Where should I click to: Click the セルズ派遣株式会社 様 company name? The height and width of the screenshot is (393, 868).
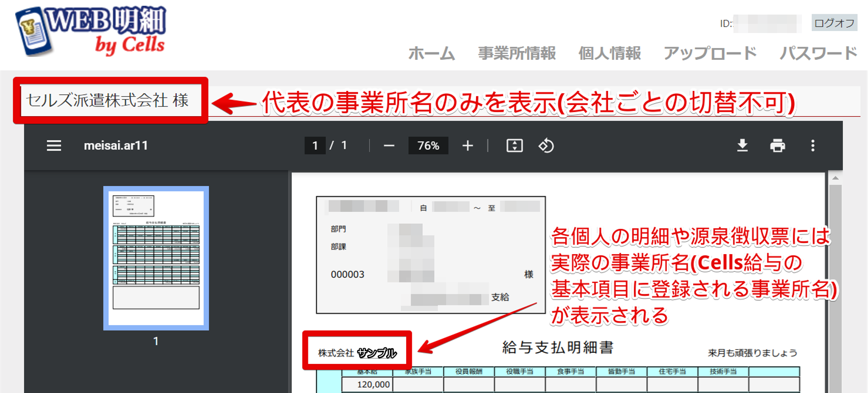[107, 101]
